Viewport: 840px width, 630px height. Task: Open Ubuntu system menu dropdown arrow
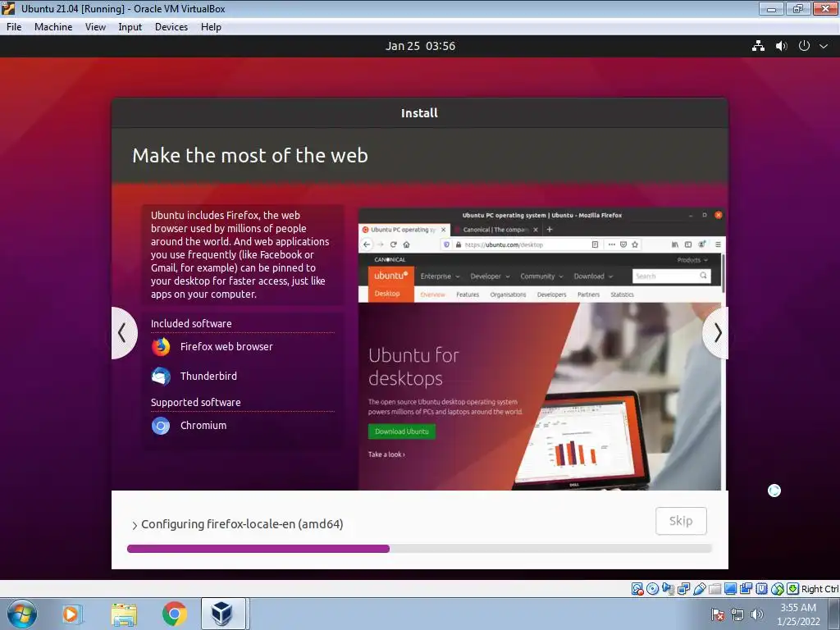[x=824, y=46]
